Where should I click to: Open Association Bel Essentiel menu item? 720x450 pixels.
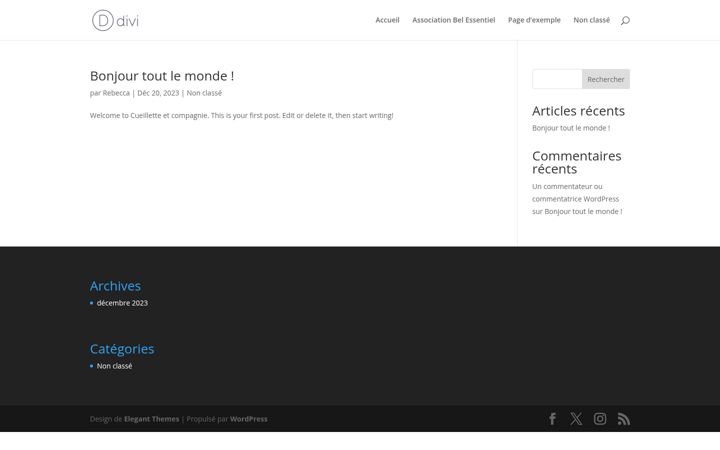[454, 20]
